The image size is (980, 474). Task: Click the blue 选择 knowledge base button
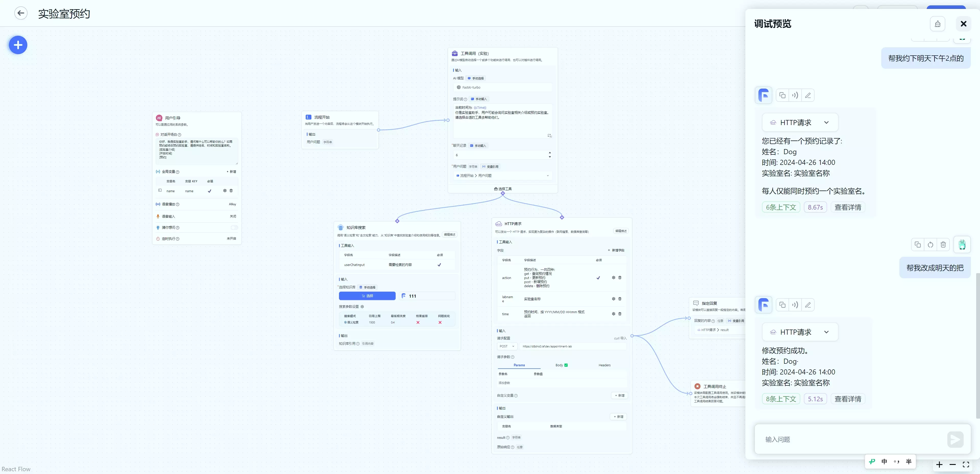pos(367,296)
